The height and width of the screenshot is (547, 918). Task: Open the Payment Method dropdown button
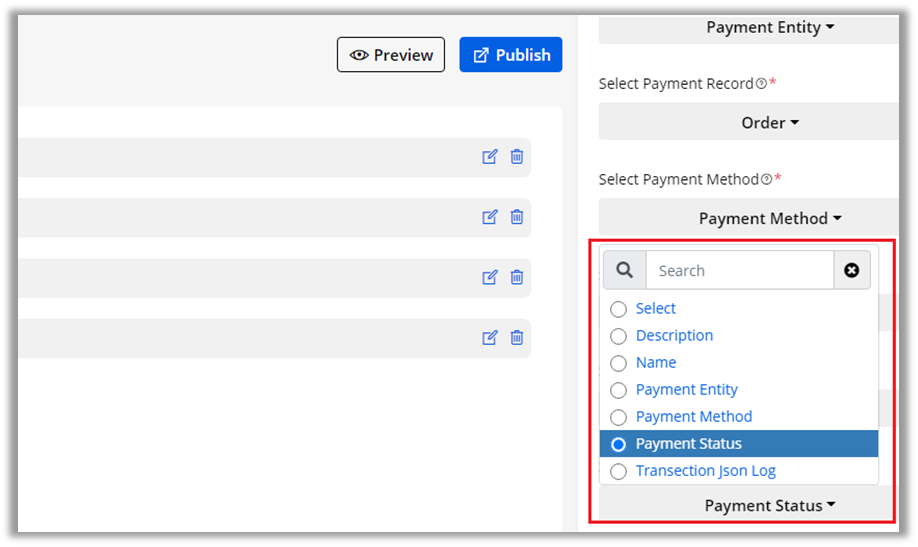pyautogui.click(x=769, y=218)
